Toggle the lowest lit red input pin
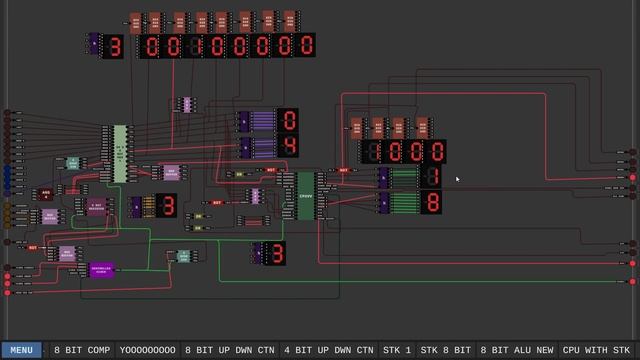The height and width of the screenshot is (360, 640). [x=7, y=292]
